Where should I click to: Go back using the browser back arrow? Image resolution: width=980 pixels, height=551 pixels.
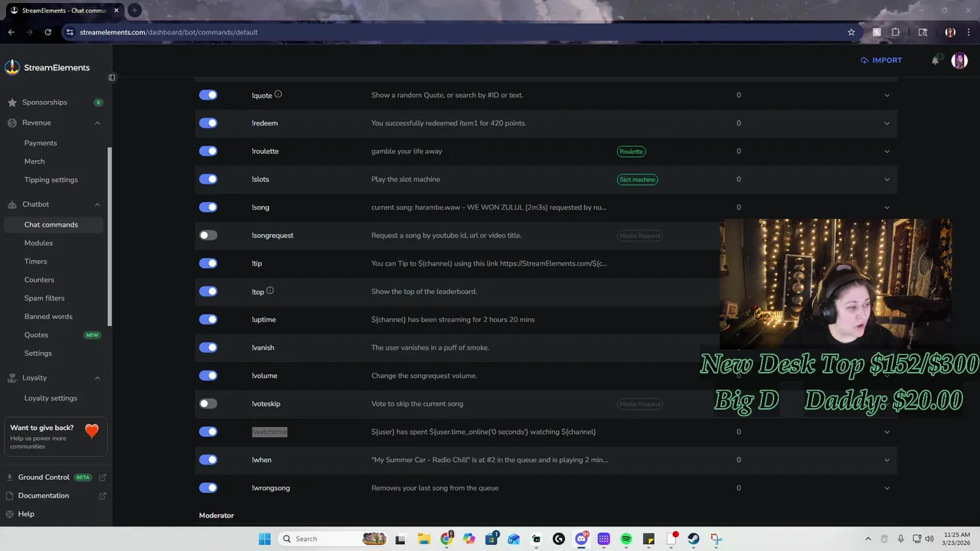pyautogui.click(x=11, y=32)
